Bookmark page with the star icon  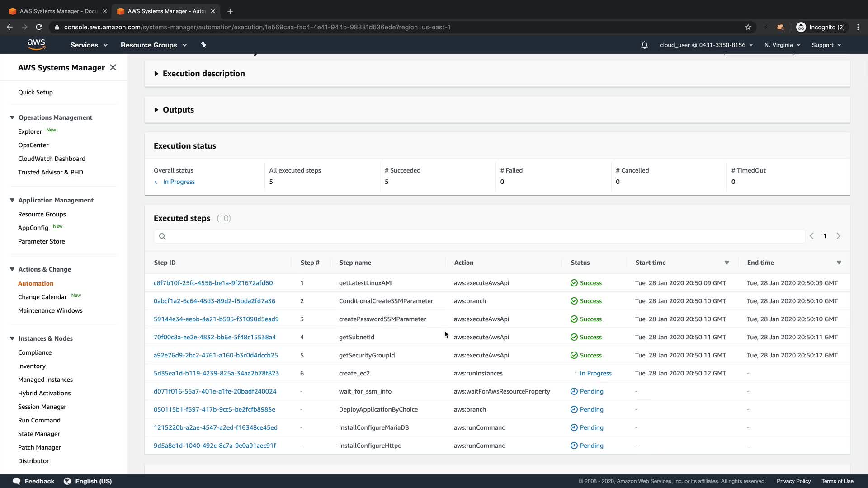[x=748, y=27]
